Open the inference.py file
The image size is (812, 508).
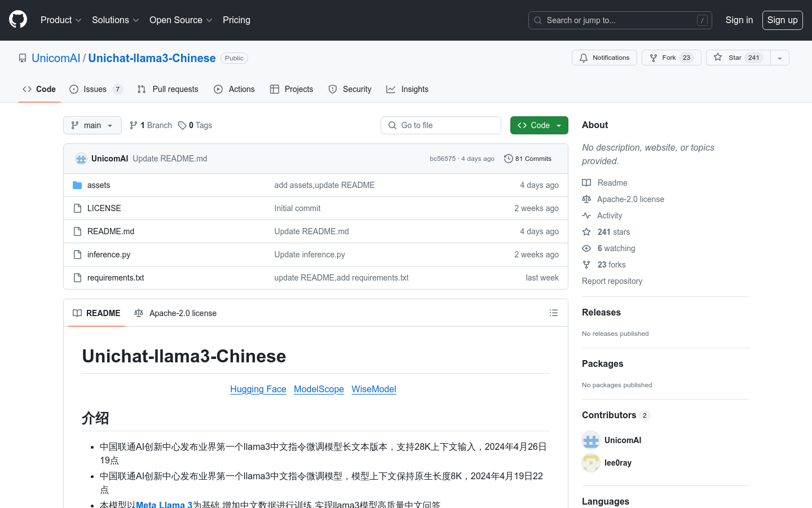coord(109,255)
